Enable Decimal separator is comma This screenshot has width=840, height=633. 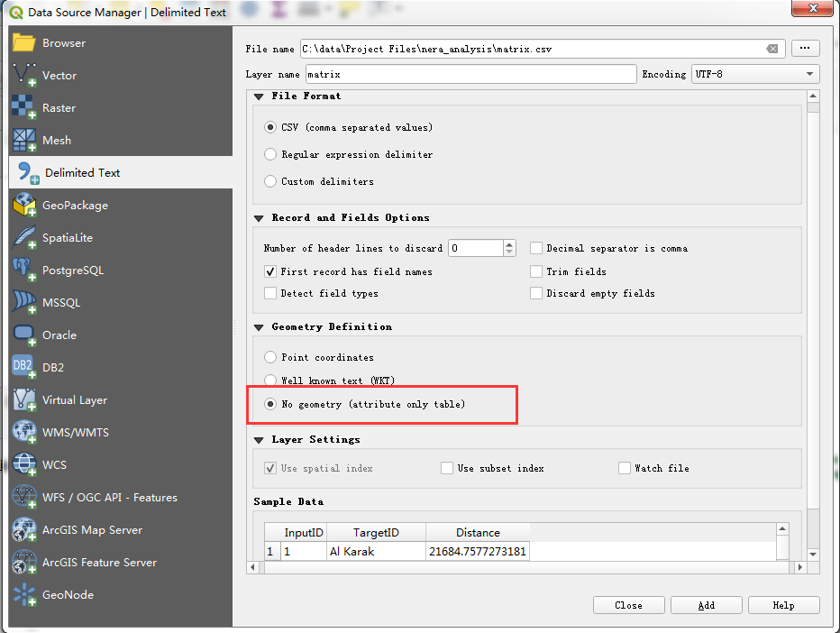tap(535, 248)
